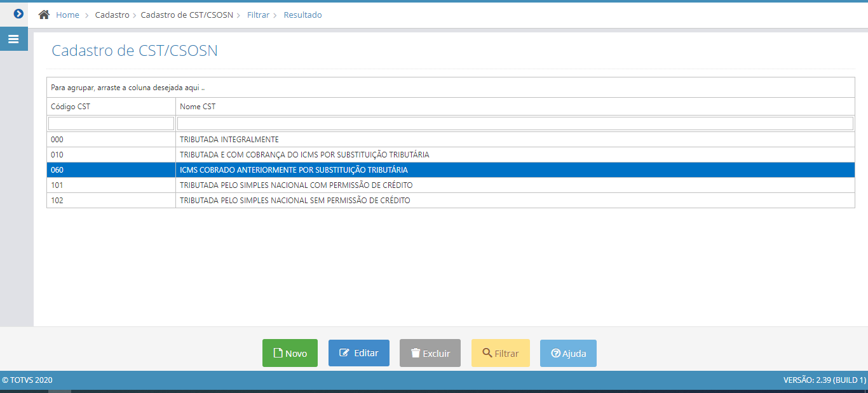Click SIMPLES NACIONAL SEM PERMISSÃO DE CRÉDITO cell
The image size is (868, 393).
pos(515,201)
